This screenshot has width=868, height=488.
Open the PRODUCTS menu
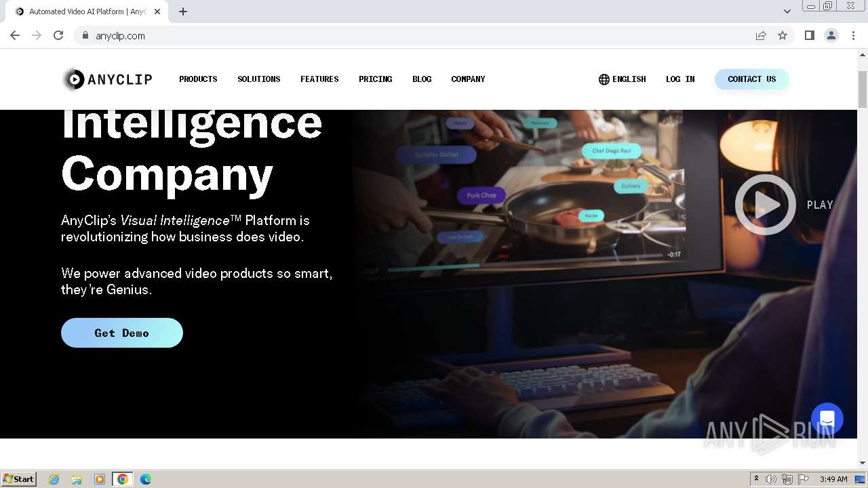198,79
